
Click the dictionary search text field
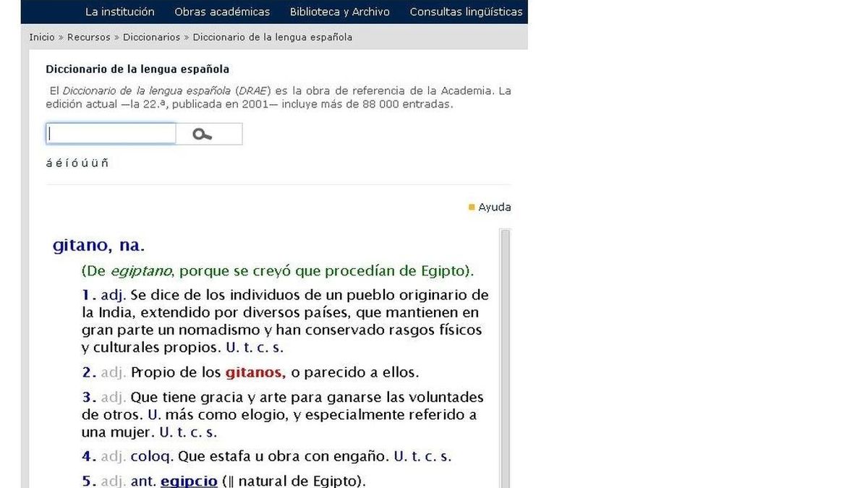(111, 134)
